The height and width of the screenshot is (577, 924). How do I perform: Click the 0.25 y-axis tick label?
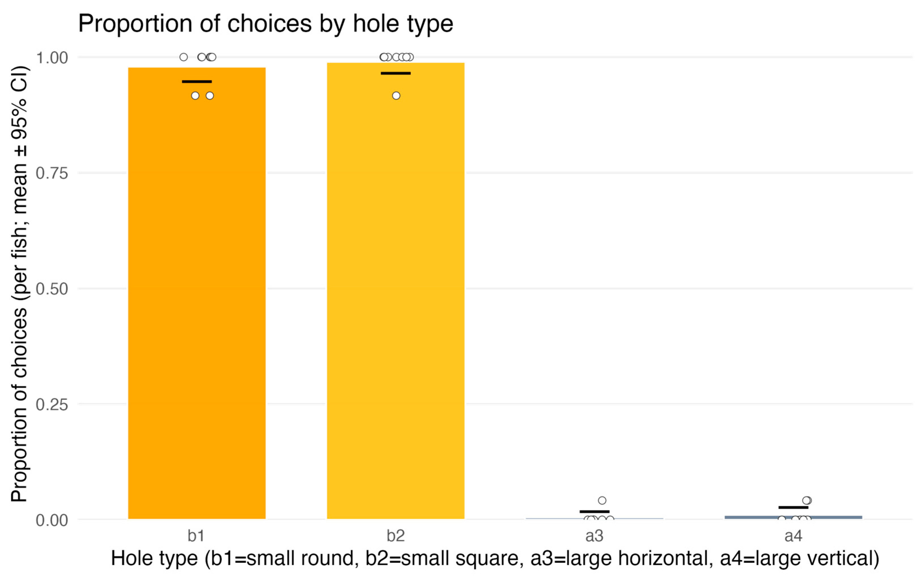[x=52, y=405]
